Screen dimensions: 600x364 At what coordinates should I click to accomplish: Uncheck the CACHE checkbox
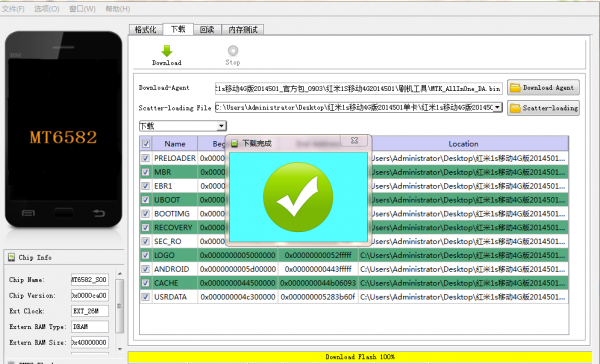click(145, 283)
